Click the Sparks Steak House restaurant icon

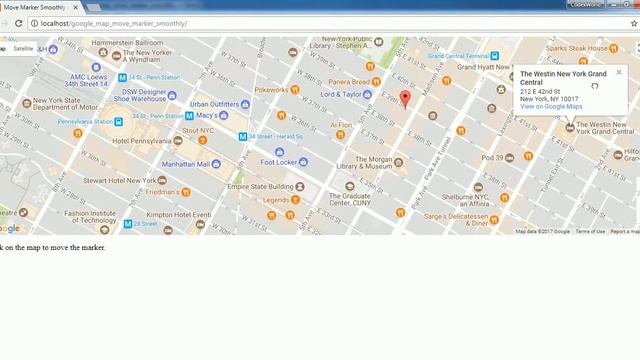coord(613,48)
